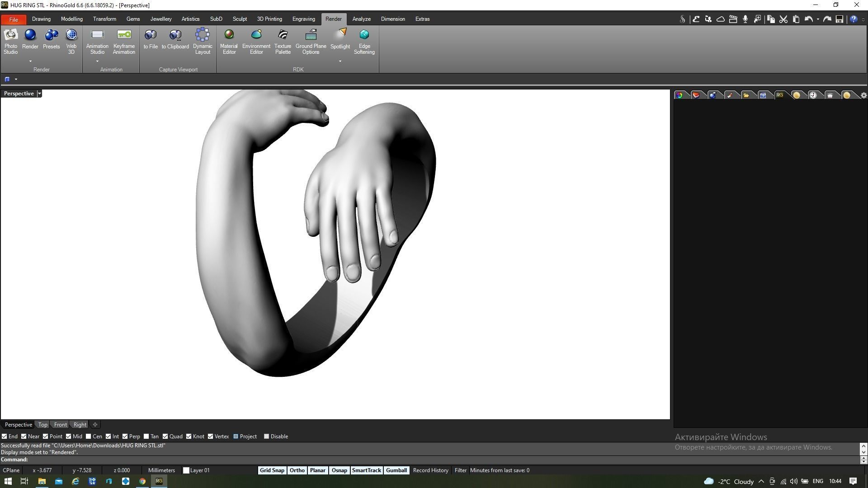Open the yellow folder panel tab
This screenshot has height=488, width=868.
(746, 95)
